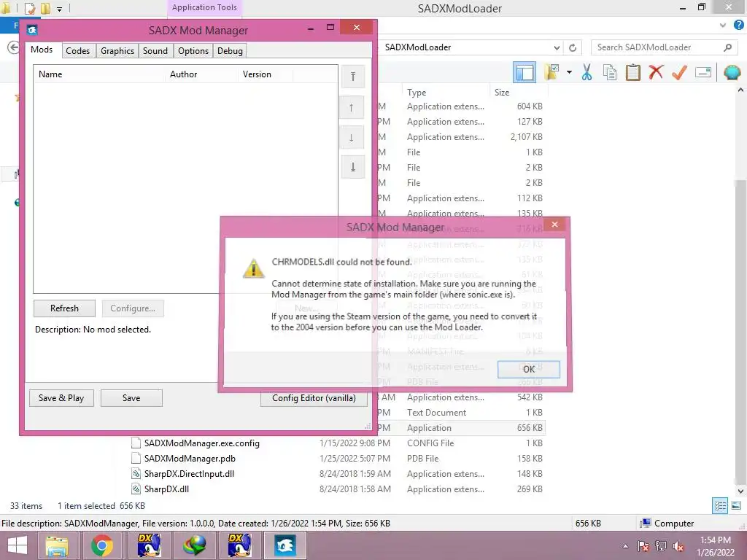
Task: Open the Application Tools ribbon tab
Action: (204, 7)
